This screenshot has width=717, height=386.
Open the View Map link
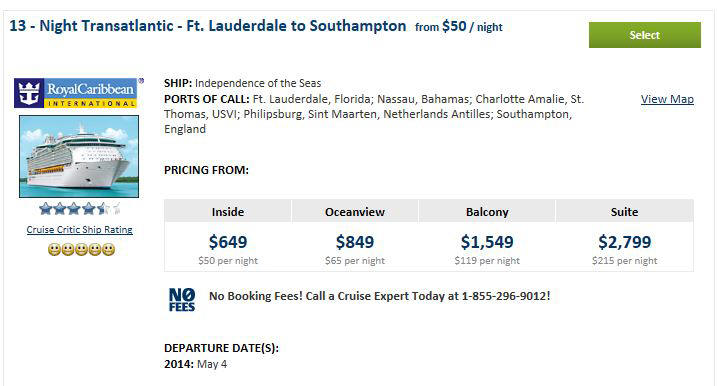(667, 99)
